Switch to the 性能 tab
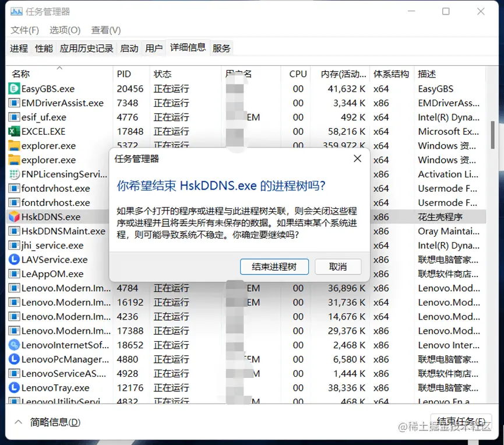Viewport: 504px width, 445px height. point(44,48)
